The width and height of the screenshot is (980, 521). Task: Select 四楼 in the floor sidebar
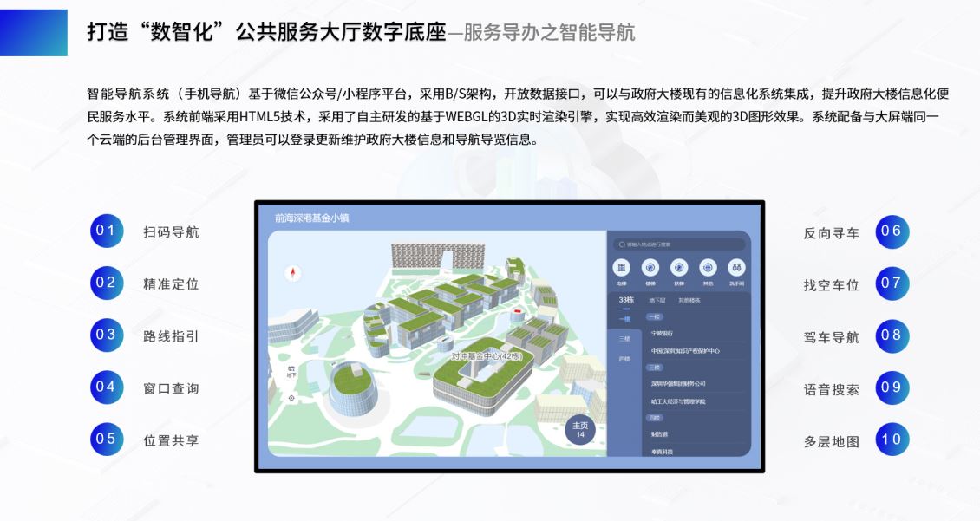click(624, 359)
